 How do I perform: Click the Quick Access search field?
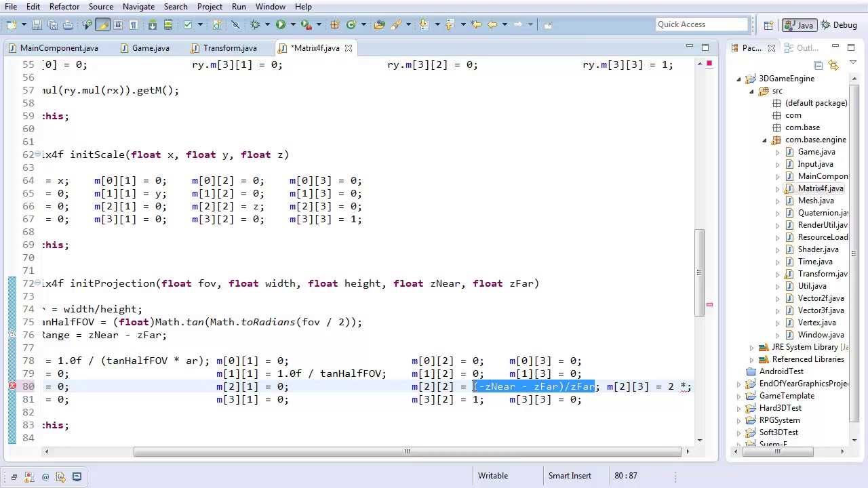coord(701,24)
